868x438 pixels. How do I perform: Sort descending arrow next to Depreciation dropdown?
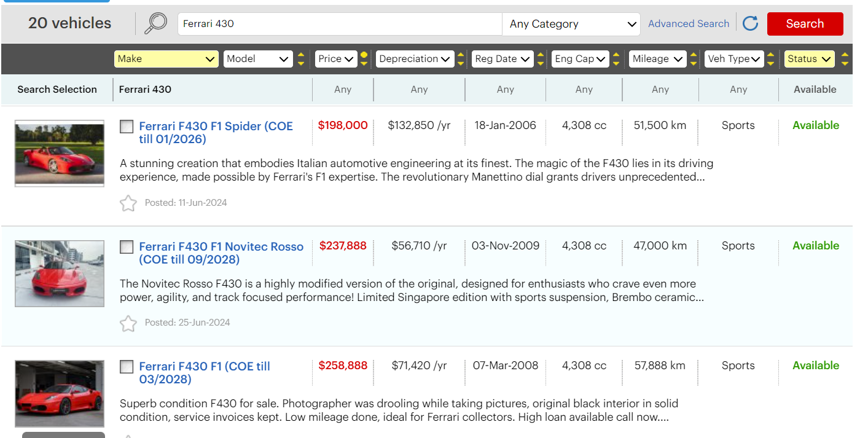(x=461, y=63)
